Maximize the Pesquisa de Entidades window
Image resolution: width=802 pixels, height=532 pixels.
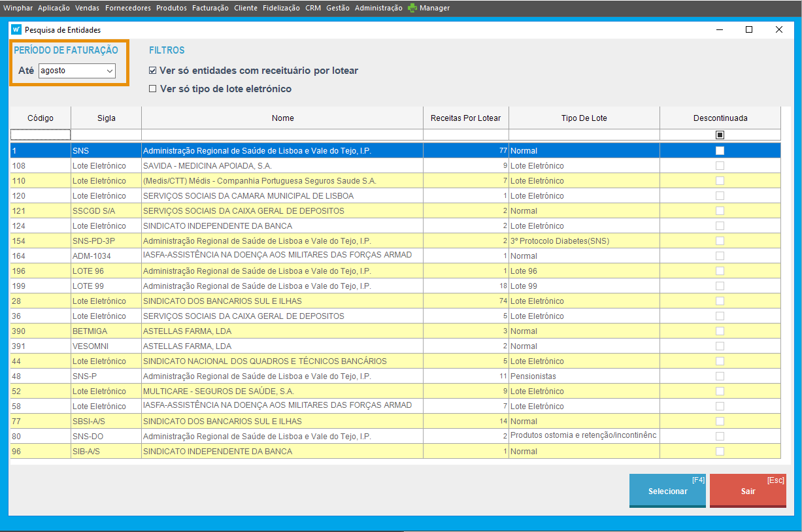tap(749, 29)
